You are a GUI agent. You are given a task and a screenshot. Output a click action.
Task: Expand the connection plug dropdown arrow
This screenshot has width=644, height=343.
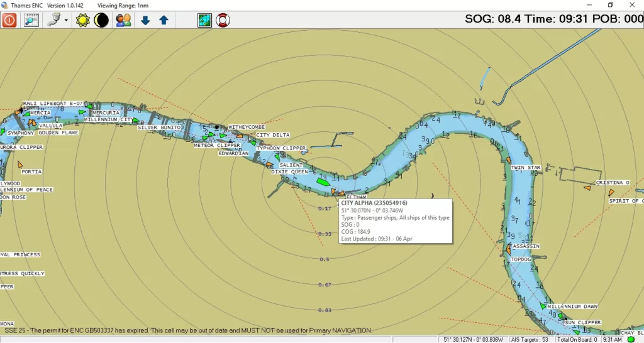66,20
